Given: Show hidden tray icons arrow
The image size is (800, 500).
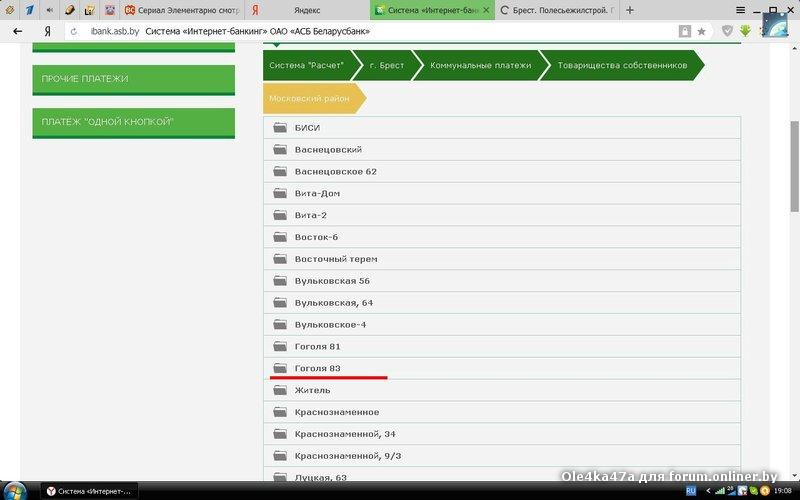Looking at the screenshot, I should tap(708, 491).
